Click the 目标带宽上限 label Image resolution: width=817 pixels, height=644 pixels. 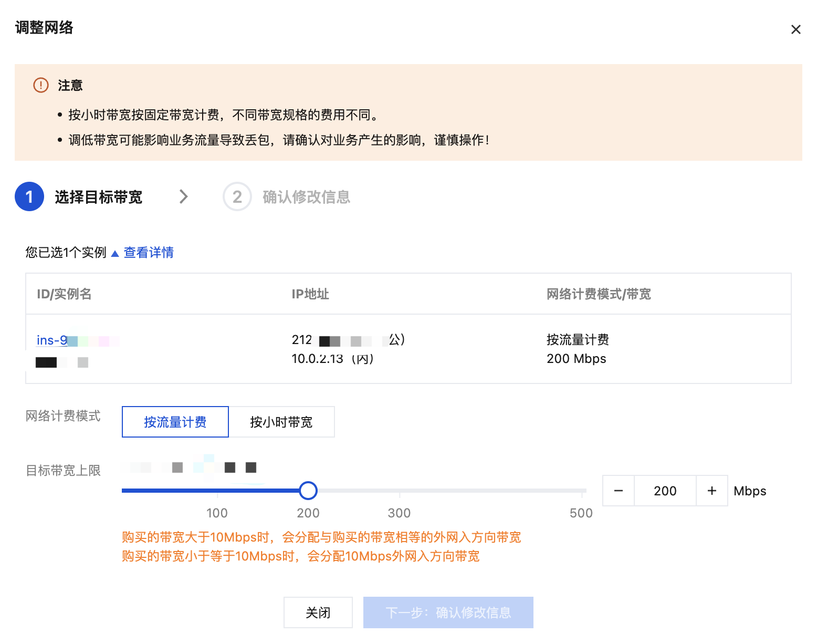pos(64,471)
